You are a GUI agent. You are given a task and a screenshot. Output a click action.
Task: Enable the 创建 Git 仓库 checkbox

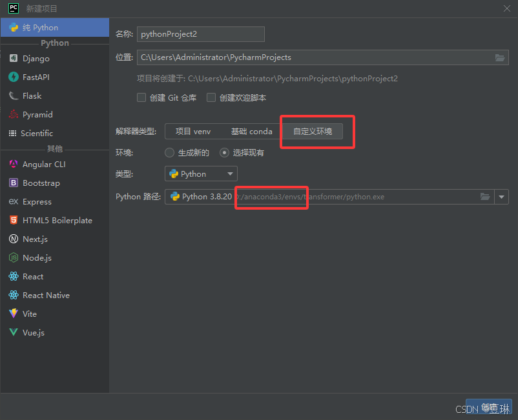click(x=141, y=97)
